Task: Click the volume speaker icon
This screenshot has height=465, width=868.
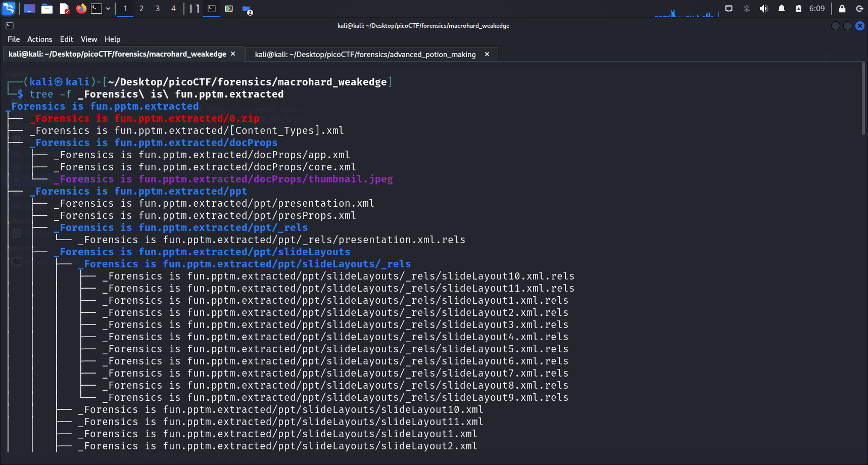Action: pyautogui.click(x=764, y=9)
